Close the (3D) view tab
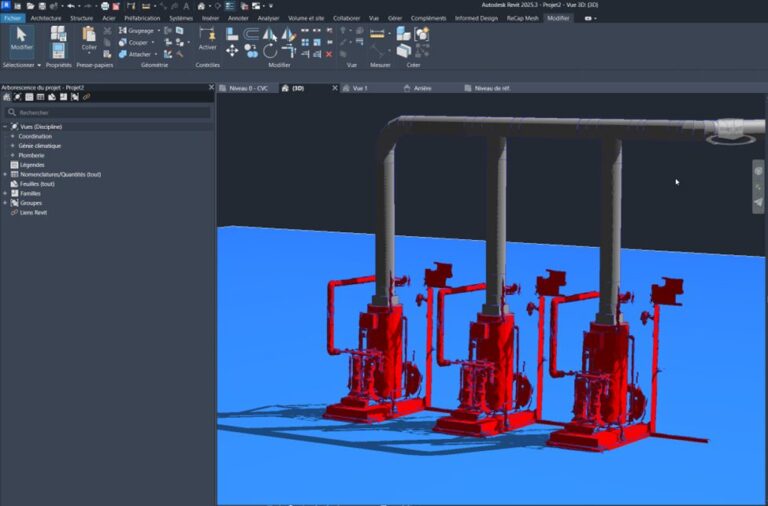 point(337,88)
